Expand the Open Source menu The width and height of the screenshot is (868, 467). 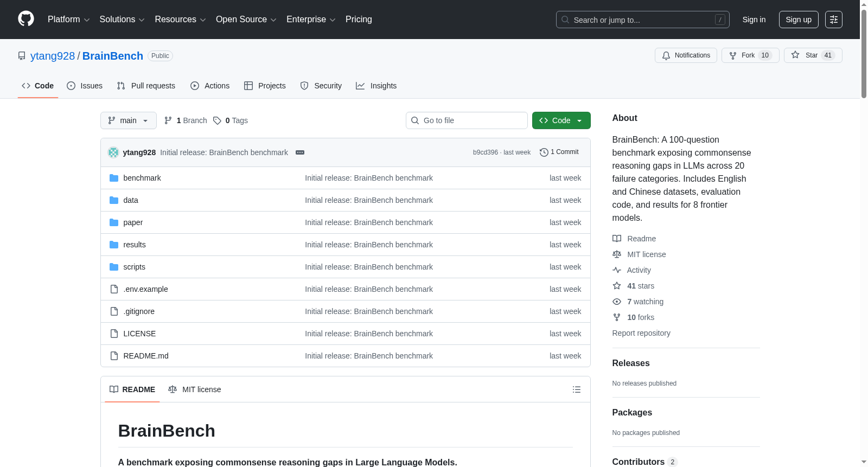pyautogui.click(x=246, y=20)
